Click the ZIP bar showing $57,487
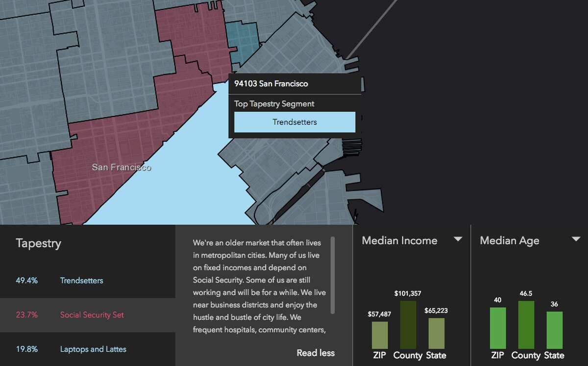 click(380, 334)
